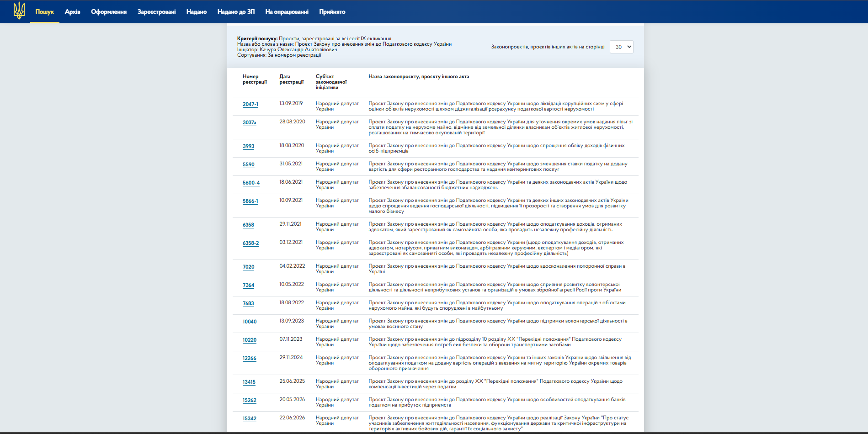Image resolution: width=868 pixels, height=434 pixels.
Task: Click the title text of bill 7020 about похоронної справи
Action: 497,269
